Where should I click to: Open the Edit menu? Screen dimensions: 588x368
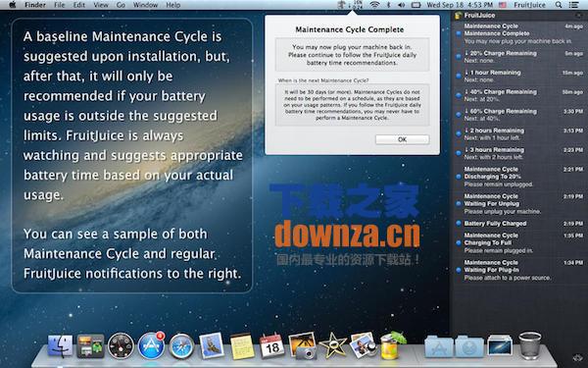[x=79, y=5]
